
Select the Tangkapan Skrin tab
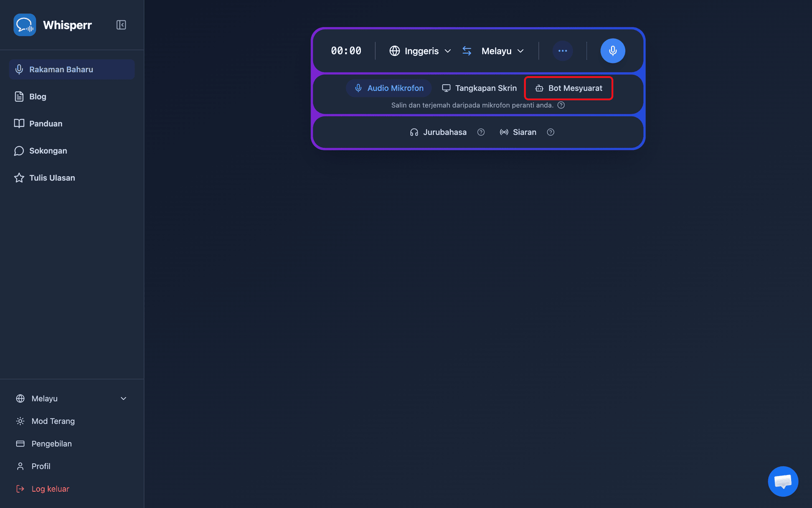(479, 88)
